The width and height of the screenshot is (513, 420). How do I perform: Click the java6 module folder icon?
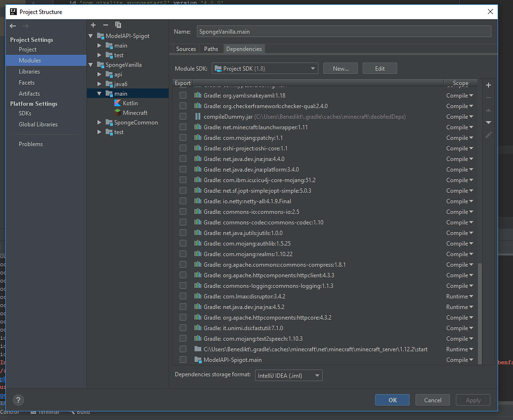point(109,84)
